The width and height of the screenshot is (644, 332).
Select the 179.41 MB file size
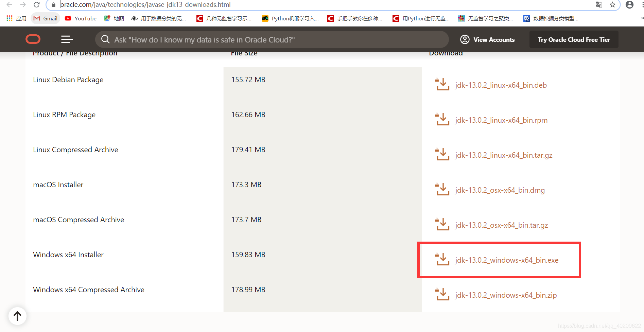248,150
